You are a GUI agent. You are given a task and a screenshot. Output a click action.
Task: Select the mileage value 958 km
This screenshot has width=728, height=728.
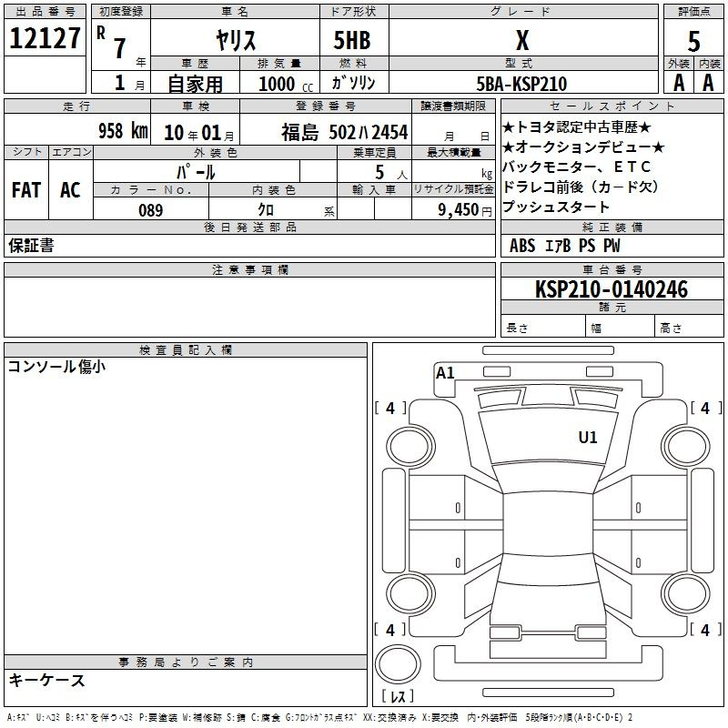(123, 130)
